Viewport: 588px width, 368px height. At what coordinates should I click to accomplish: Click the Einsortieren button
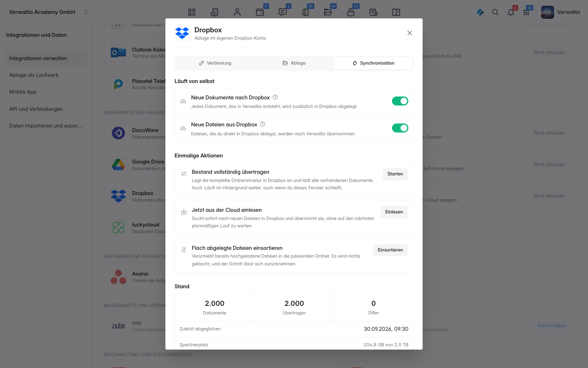(x=390, y=250)
